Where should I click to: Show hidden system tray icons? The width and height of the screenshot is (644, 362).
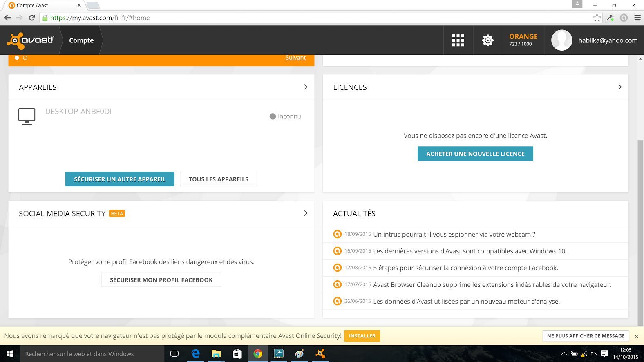click(564, 354)
